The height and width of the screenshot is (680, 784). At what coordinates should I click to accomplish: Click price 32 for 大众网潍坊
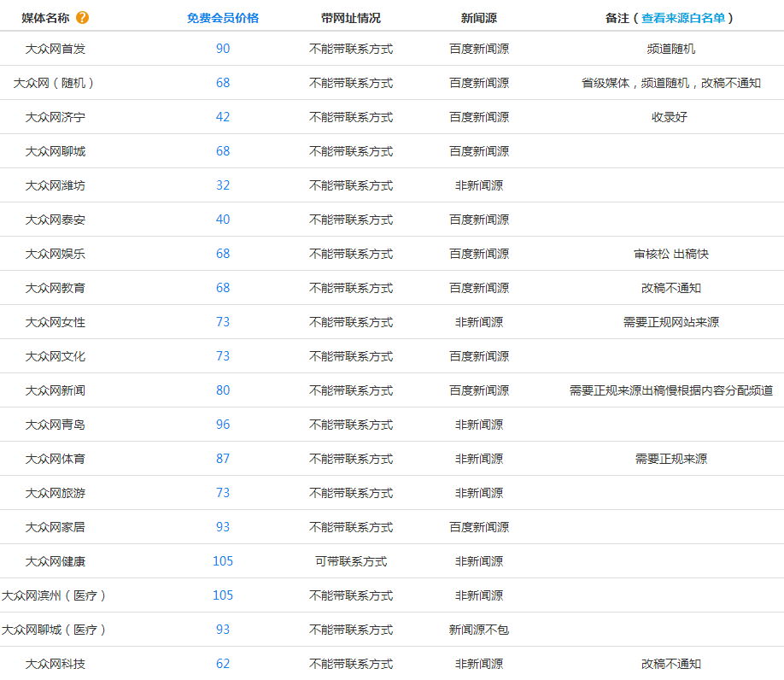(223, 185)
